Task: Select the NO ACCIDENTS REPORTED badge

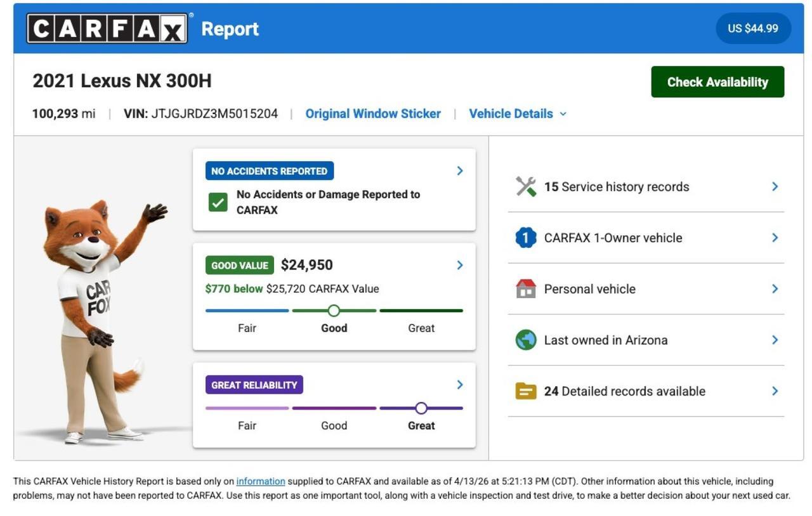Action: click(x=269, y=170)
